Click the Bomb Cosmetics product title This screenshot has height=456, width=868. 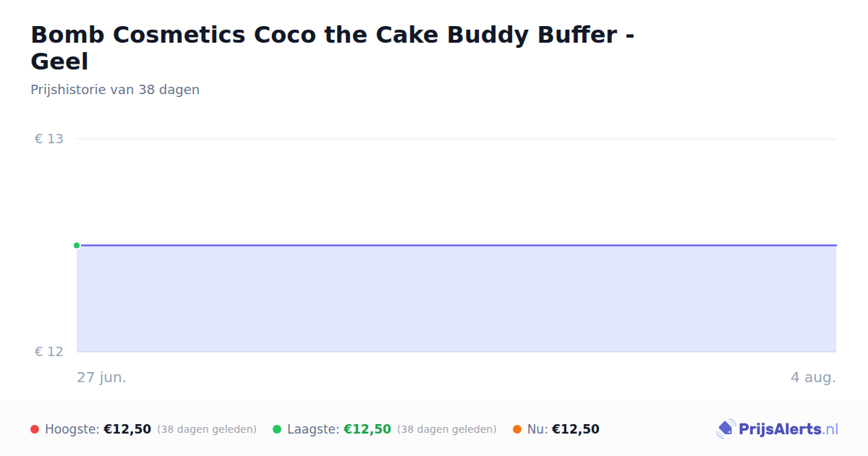(333, 48)
